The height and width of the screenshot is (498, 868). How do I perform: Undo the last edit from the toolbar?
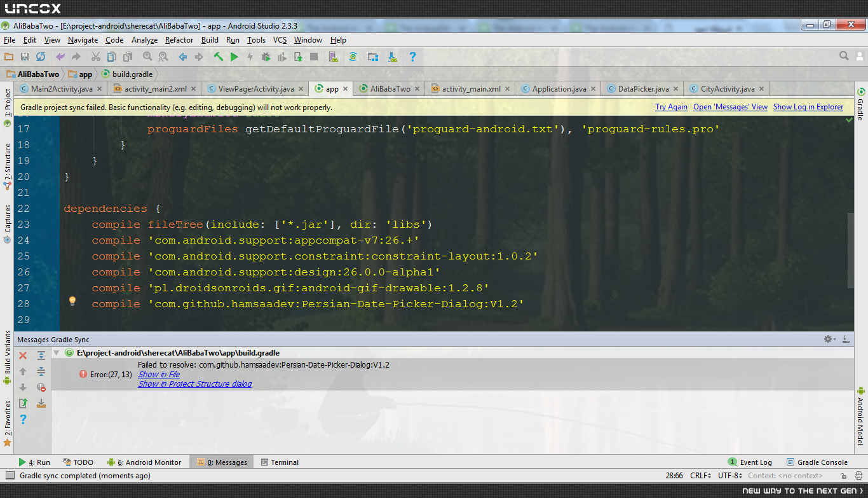coord(60,57)
